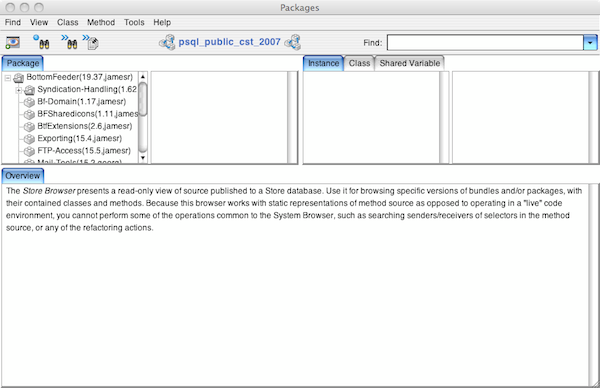Switch to the Class tab
Screen dimensions: 600x388
coord(359,63)
